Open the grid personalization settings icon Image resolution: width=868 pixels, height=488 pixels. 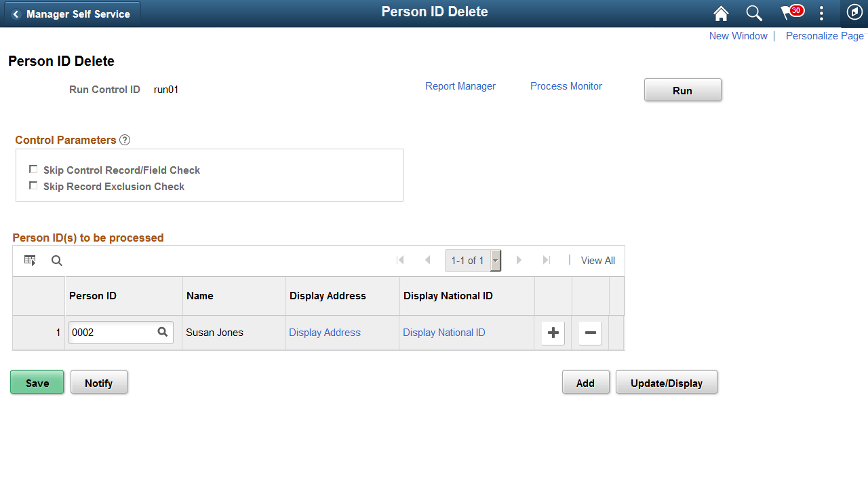(29, 260)
